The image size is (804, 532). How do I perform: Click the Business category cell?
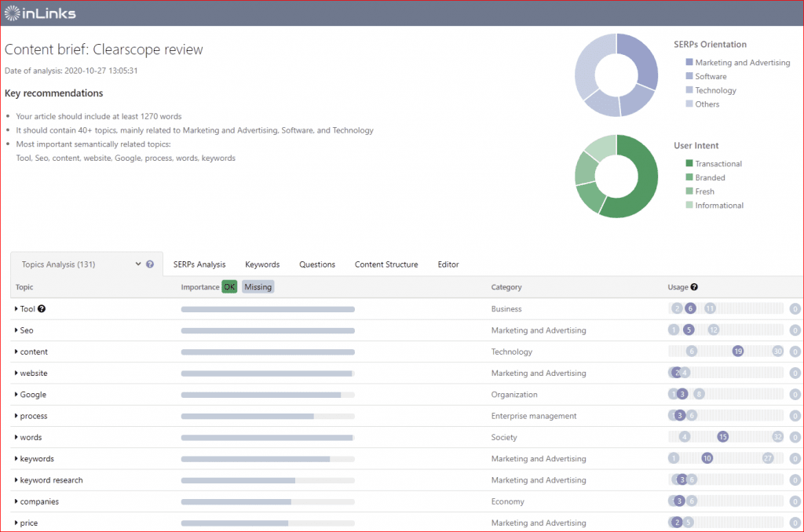[x=506, y=309]
